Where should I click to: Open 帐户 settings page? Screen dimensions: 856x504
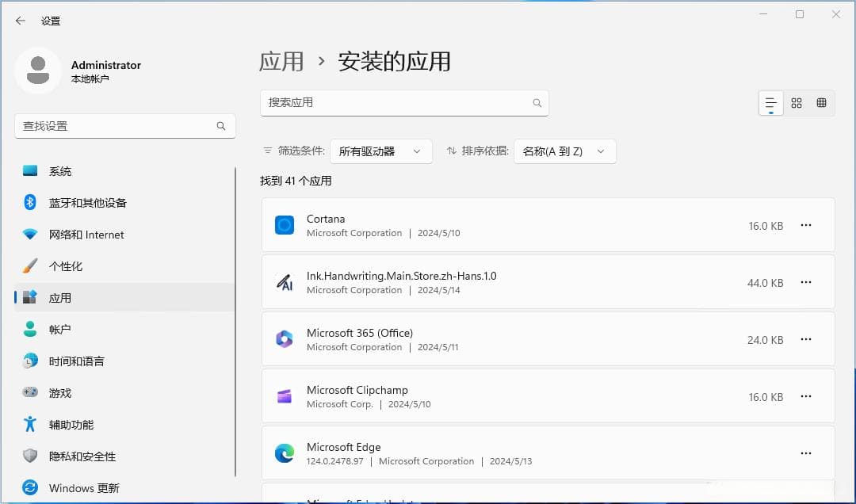125,330
